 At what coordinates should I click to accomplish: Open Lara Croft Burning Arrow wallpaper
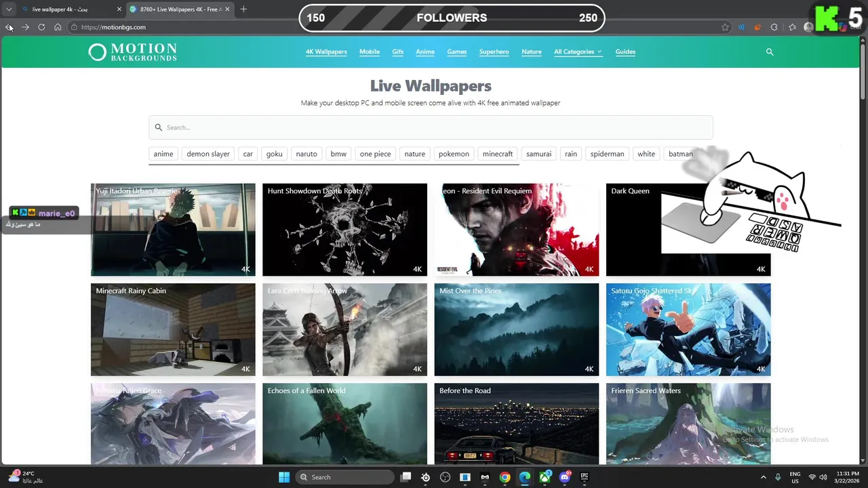coord(344,329)
